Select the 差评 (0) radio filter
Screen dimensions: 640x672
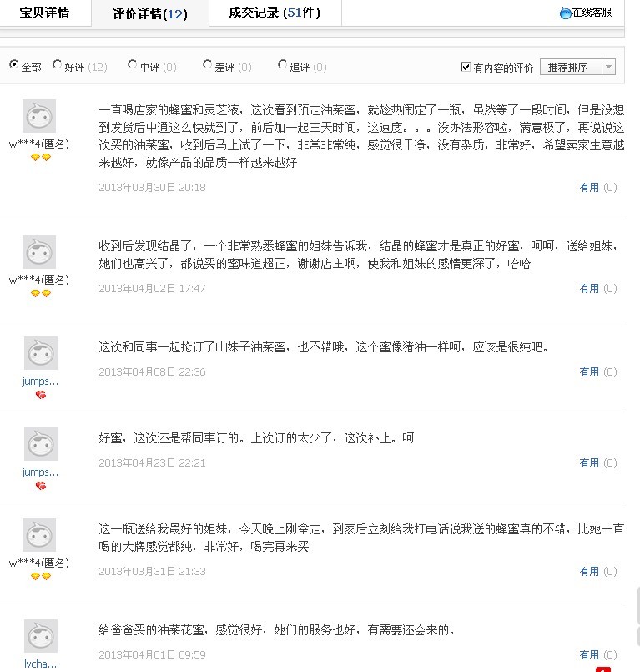(207, 65)
